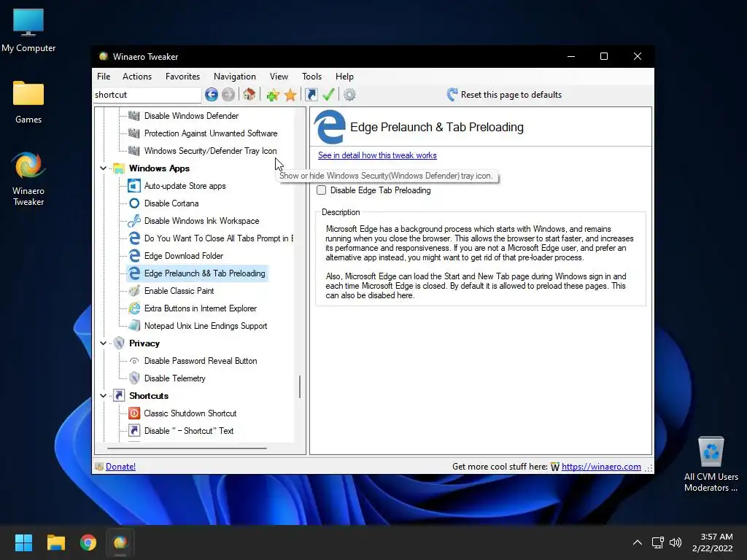Open the File menu
This screenshot has width=747, height=560.
104,76
